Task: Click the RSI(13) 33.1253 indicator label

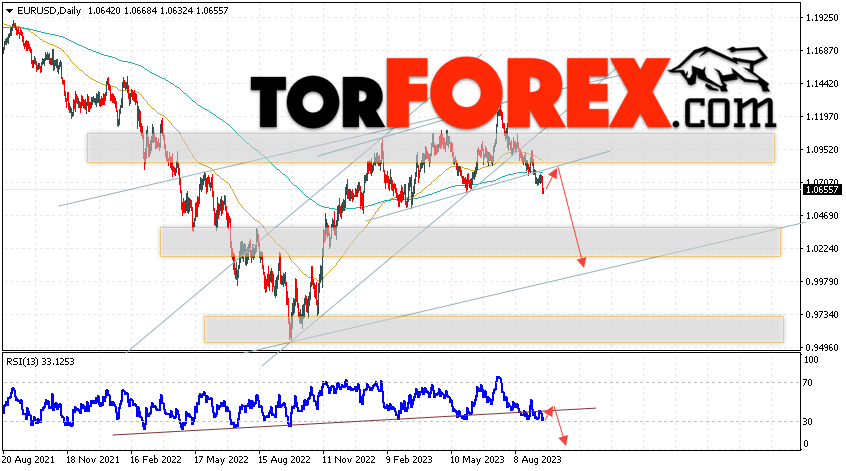Action: pyautogui.click(x=40, y=361)
